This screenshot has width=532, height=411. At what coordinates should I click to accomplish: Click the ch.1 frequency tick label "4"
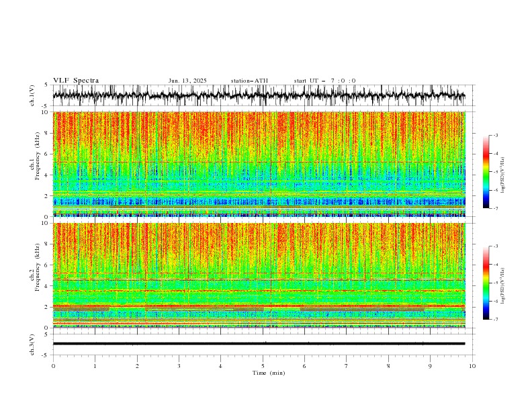tap(46, 175)
